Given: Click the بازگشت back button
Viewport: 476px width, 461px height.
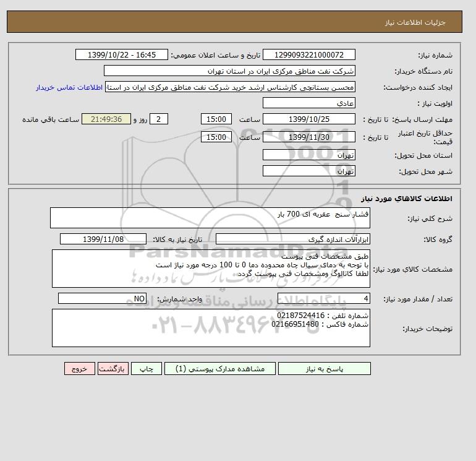Looking at the screenshot, I should click(x=113, y=369).
